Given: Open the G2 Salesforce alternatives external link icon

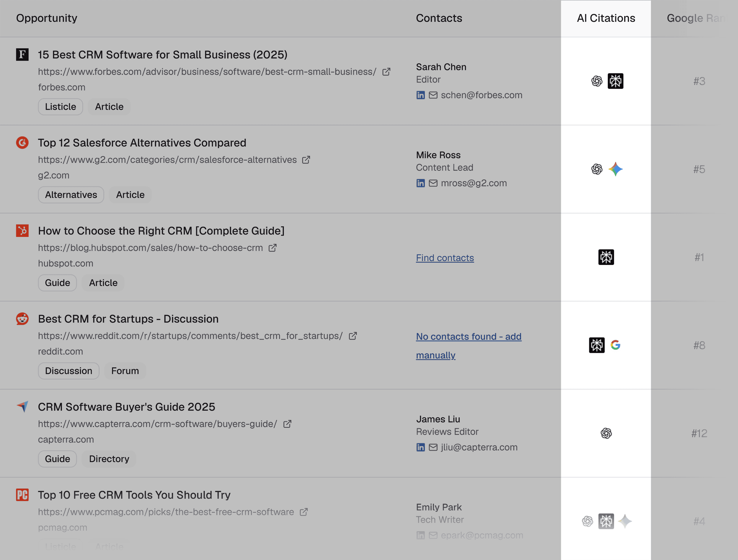Looking at the screenshot, I should coord(306,160).
